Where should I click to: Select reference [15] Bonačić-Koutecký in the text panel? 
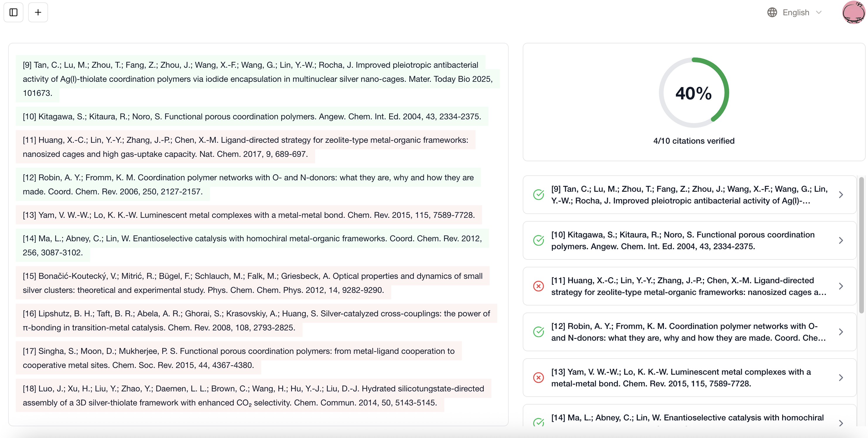point(253,283)
